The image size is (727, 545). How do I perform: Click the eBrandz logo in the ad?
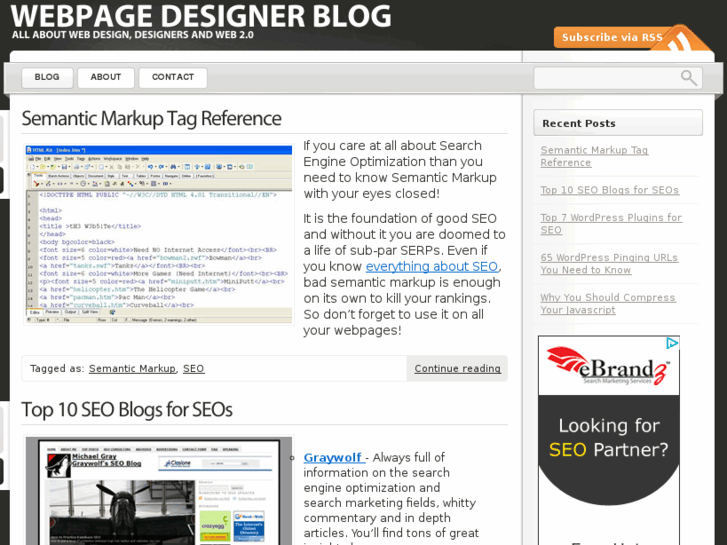pyautogui.click(x=607, y=366)
